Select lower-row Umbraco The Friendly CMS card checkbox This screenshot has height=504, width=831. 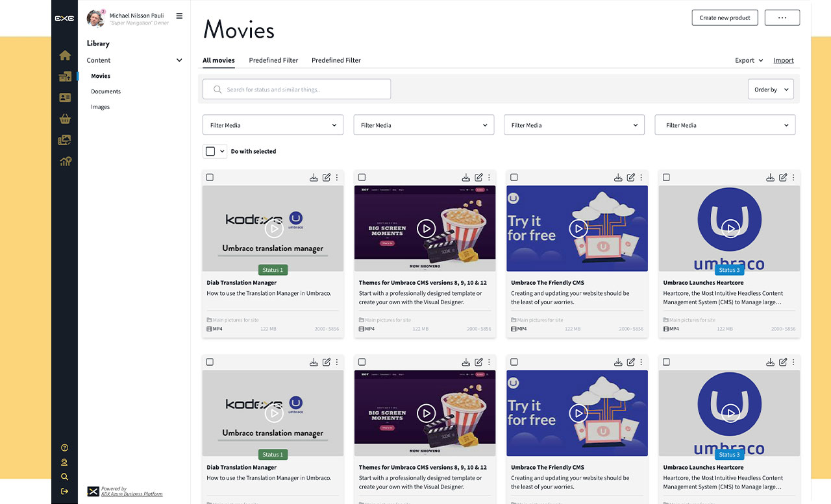coord(514,362)
